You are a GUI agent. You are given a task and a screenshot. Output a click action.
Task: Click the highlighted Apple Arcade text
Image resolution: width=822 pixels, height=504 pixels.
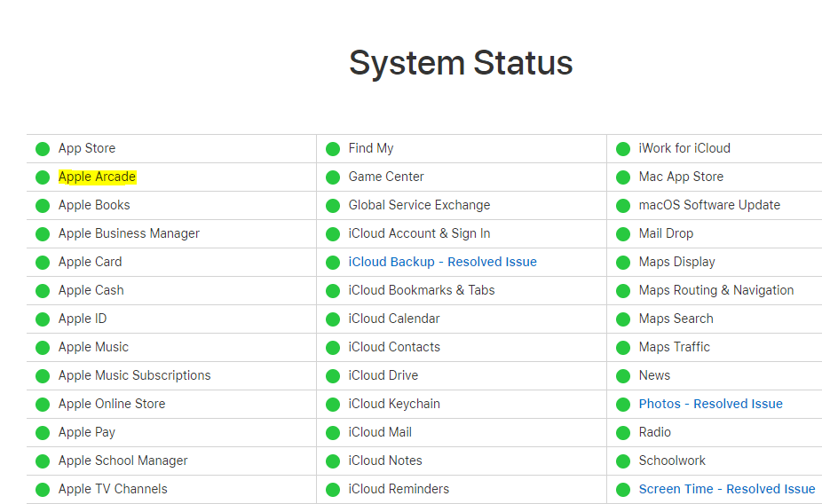click(x=97, y=177)
